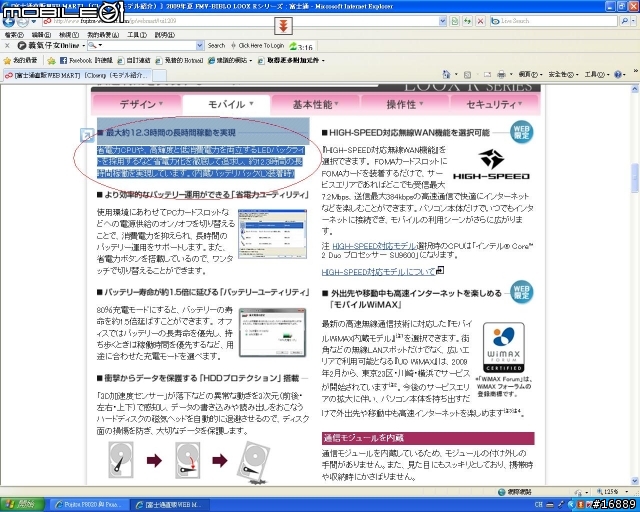Click the green Refresh page icon

[x=467, y=21]
